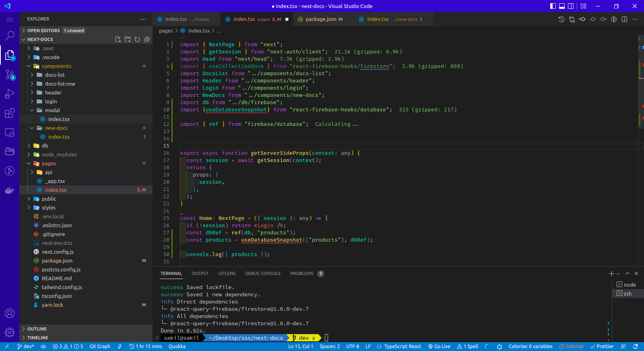Toggle the Primary Side Bar
644x351 pixels.
(553, 6)
